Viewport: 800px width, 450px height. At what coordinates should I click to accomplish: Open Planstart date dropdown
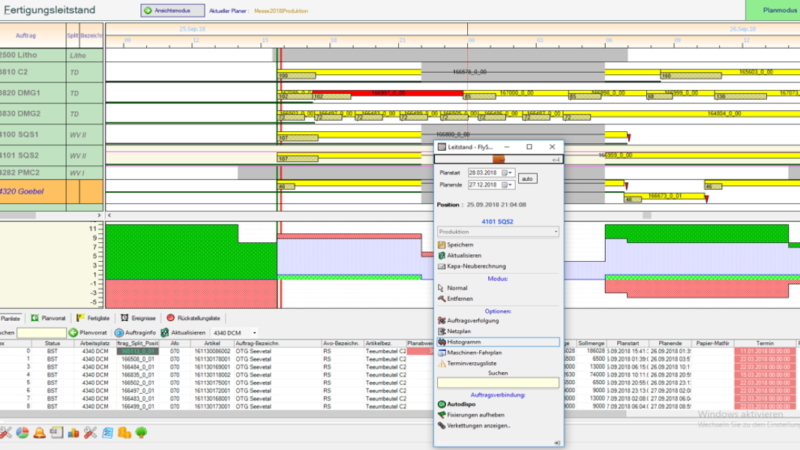510,173
